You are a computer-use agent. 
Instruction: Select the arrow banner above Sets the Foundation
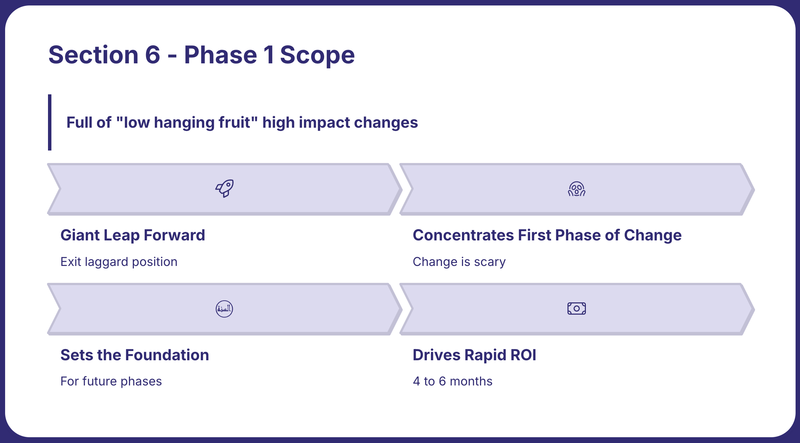pos(224,309)
